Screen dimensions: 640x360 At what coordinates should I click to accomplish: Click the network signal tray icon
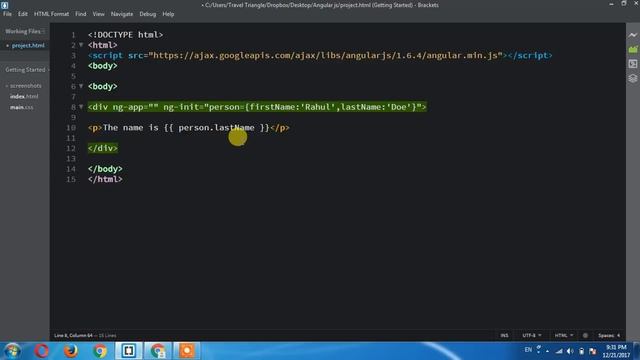click(559, 351)
